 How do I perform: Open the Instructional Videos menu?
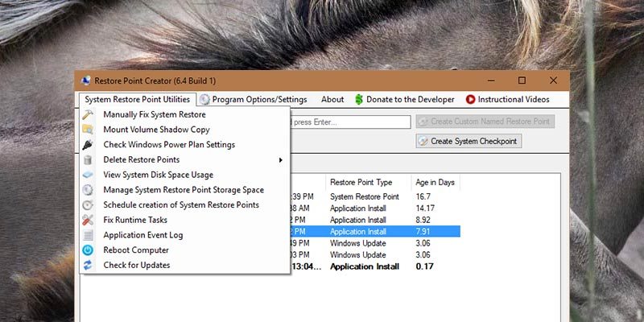tap(508, 99)
